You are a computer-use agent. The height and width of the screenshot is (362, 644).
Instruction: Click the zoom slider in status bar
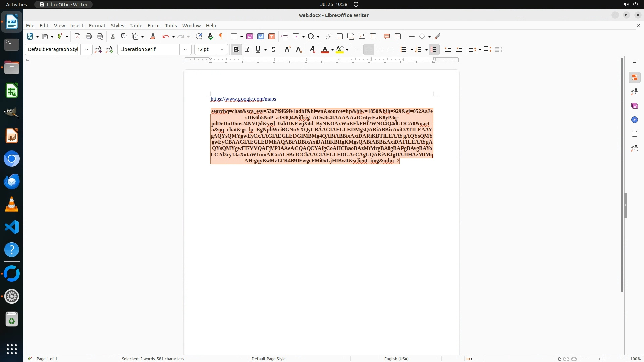coord(604,359)
